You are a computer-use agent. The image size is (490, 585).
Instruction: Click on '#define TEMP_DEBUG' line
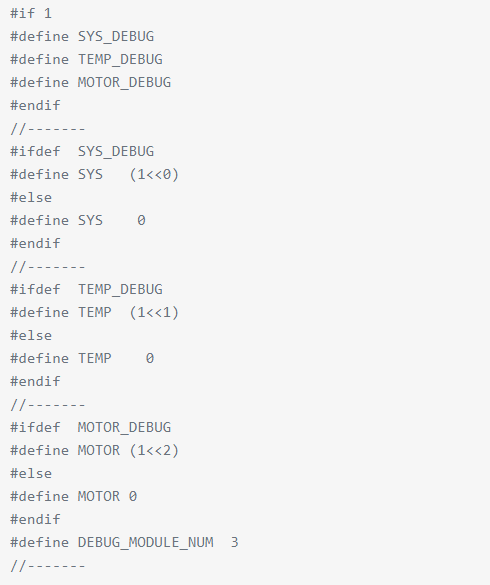(86, 60)
